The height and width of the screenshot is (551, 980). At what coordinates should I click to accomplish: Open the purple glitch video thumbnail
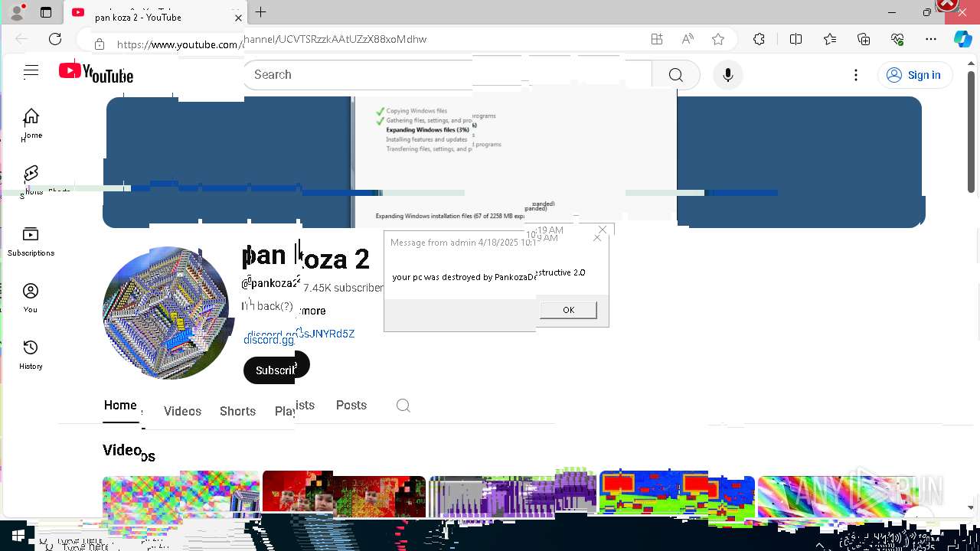pos(512,495)
